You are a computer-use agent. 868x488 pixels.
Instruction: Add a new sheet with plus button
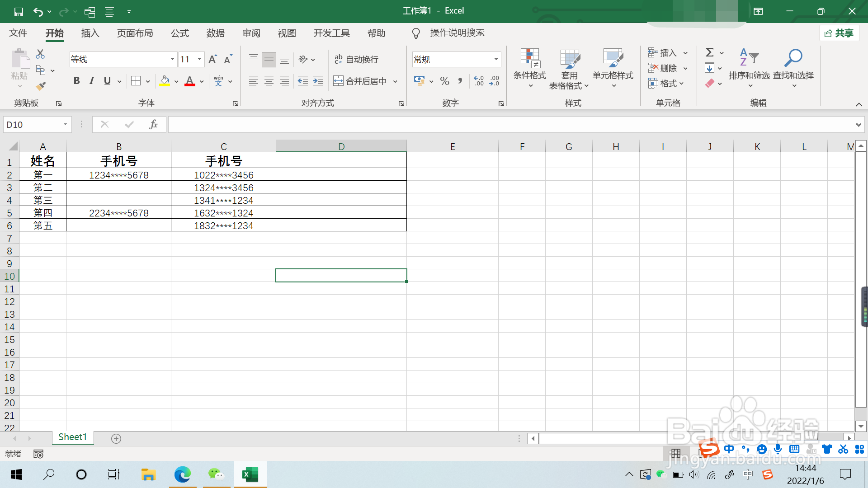116,439
